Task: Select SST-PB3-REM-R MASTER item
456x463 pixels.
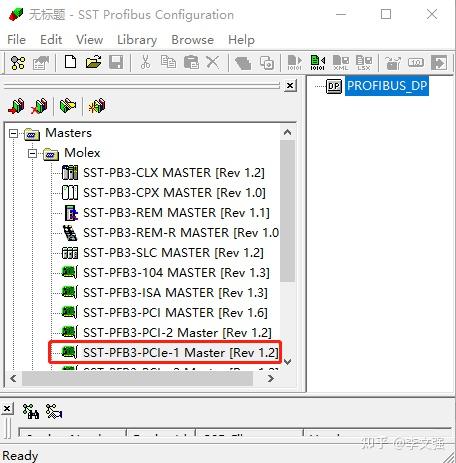Action: click(x=181, y=233)
